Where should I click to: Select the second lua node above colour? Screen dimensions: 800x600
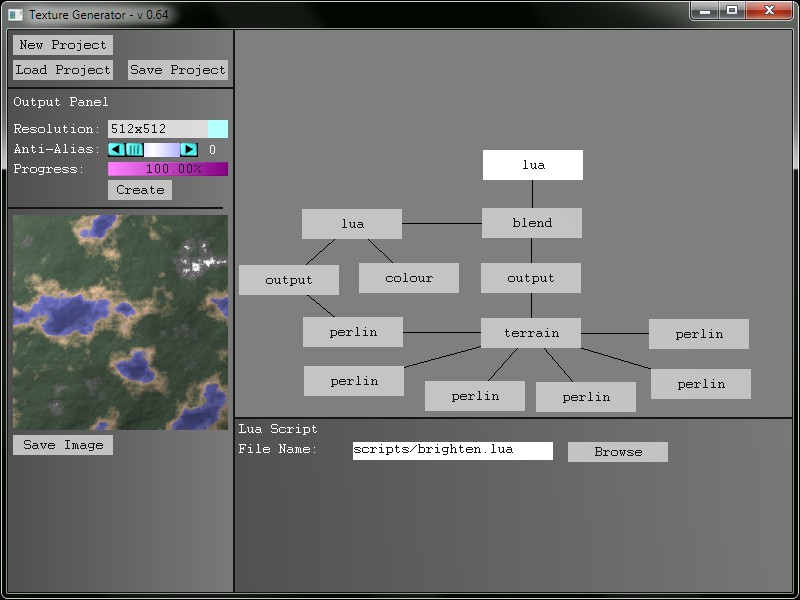tap(351, 223)
